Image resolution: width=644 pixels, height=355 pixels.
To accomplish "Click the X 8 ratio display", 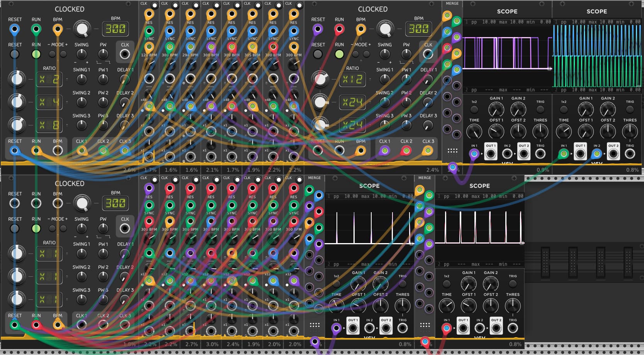I will pyautogui.click(x=49, y=125).
